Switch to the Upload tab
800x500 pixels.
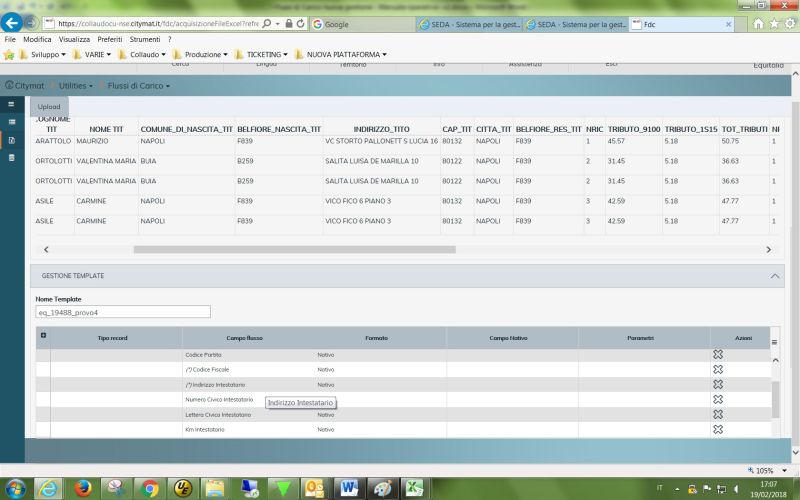pyautogui.click(x=49, y=106)
